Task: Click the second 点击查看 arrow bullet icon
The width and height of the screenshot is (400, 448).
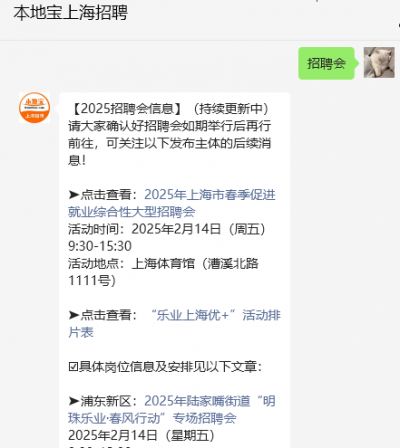Action: [74, 315]
